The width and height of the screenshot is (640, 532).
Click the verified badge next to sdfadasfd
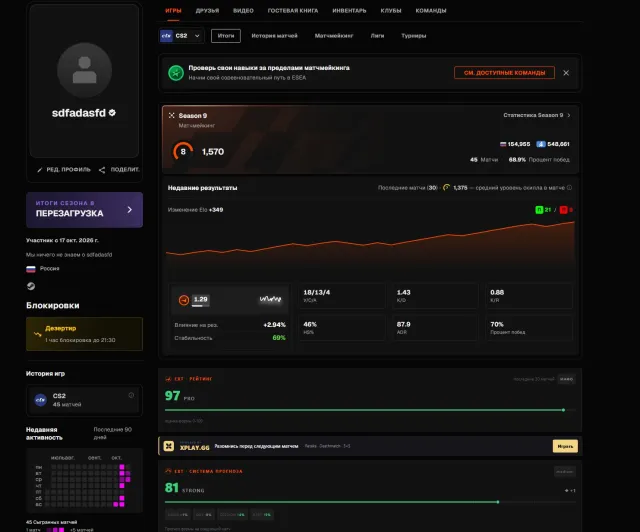tap(112, 113)
